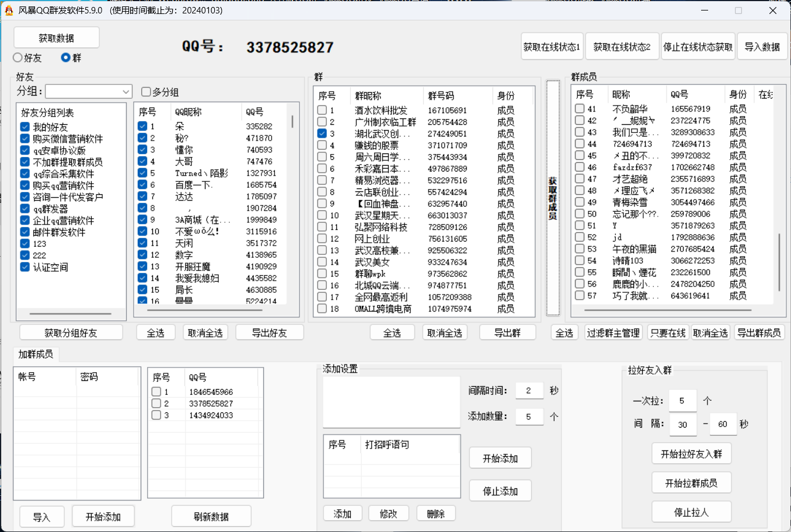Open the 分组 dropdown
Viewport: 791px width, 532px height.
click(89, 92)
